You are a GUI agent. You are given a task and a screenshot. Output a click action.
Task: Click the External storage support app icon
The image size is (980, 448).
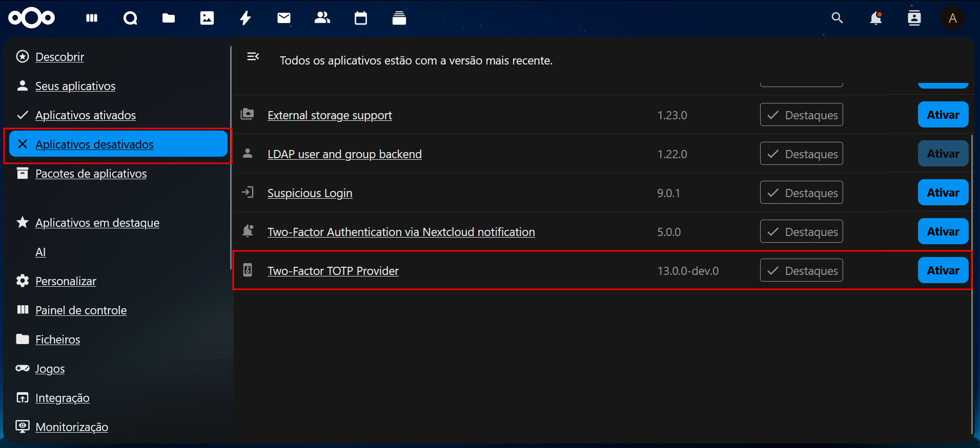click(x=248, y=114)
